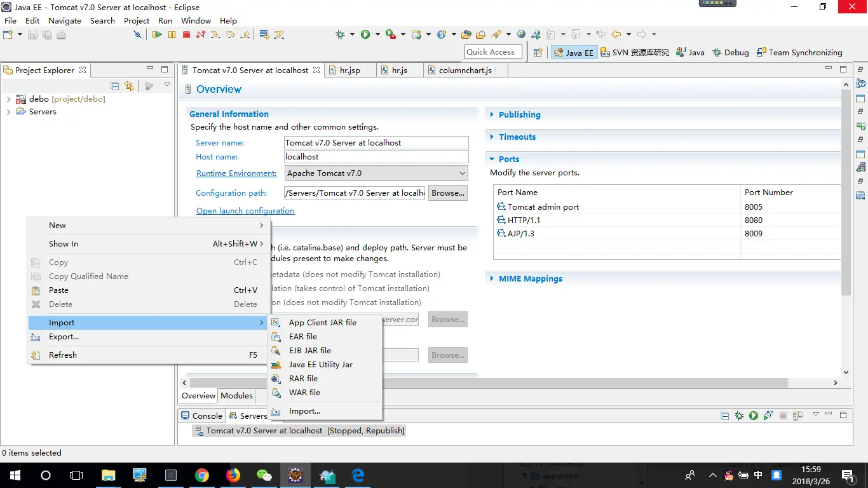Open the Runtime Environment combo box
The height and width of the screenshot is (488, 868).
coord(376,173)
